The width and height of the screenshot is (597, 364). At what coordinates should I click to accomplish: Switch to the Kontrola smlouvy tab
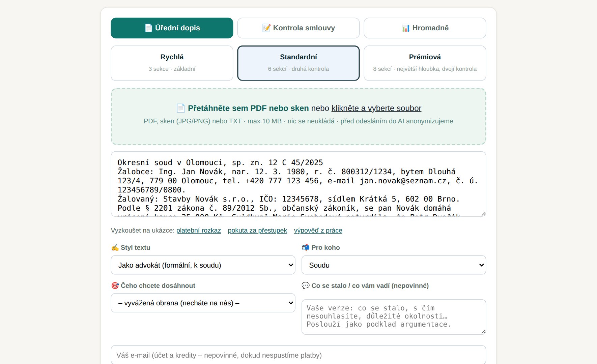298,28
